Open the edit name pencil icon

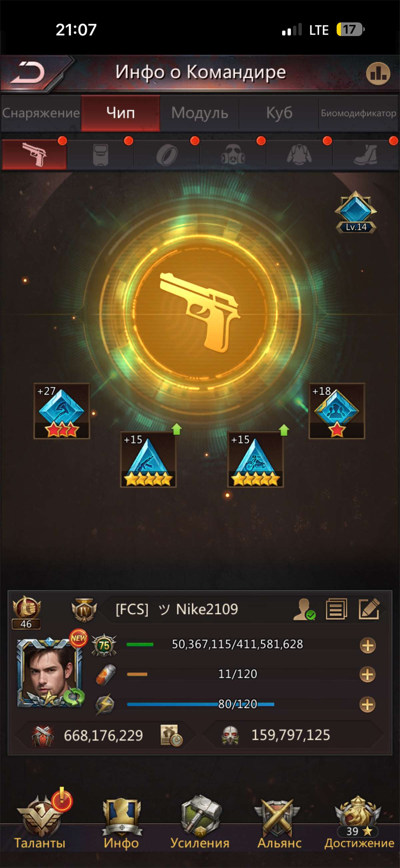point(369,609)
